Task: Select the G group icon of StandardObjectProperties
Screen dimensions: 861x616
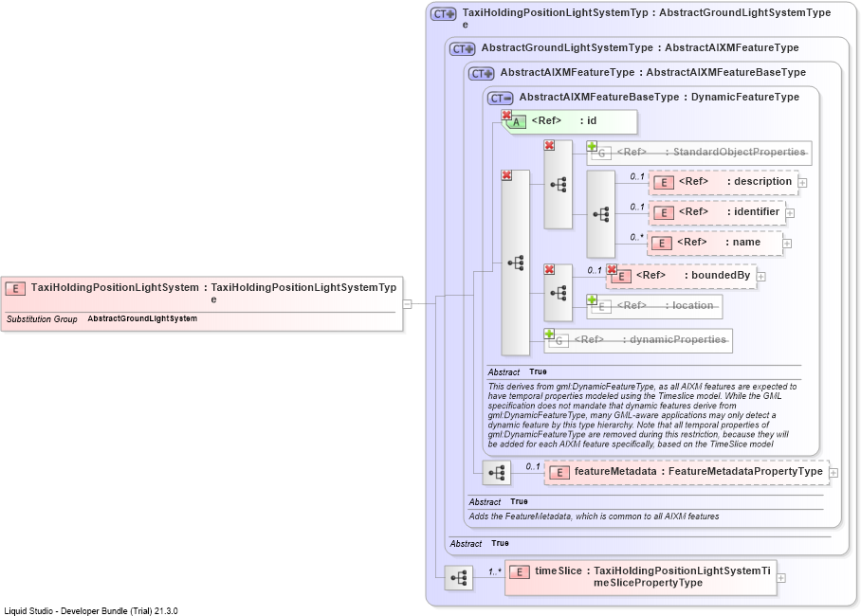Action: (x=602, y=154)
